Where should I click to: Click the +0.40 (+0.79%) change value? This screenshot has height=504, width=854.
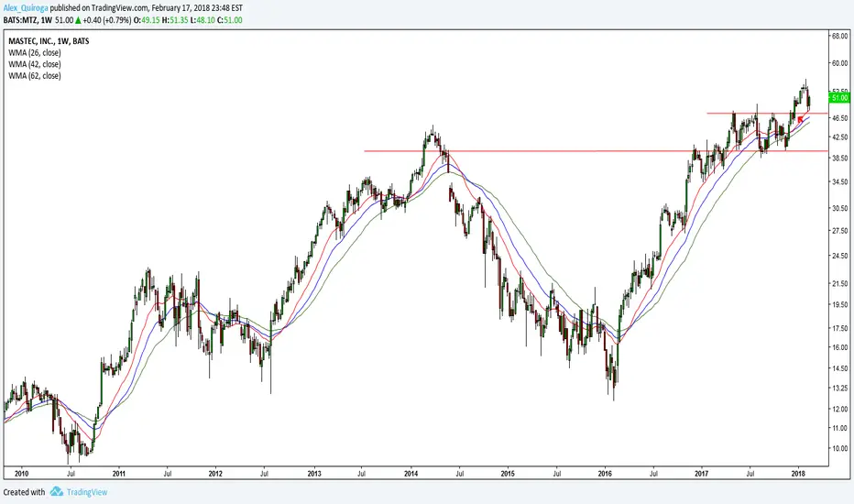point(106,20)
